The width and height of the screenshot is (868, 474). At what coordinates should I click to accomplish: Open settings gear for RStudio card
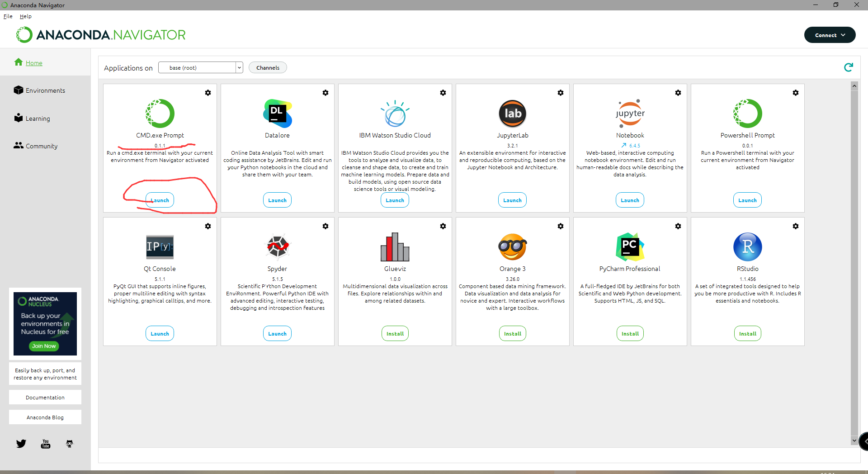796,226
